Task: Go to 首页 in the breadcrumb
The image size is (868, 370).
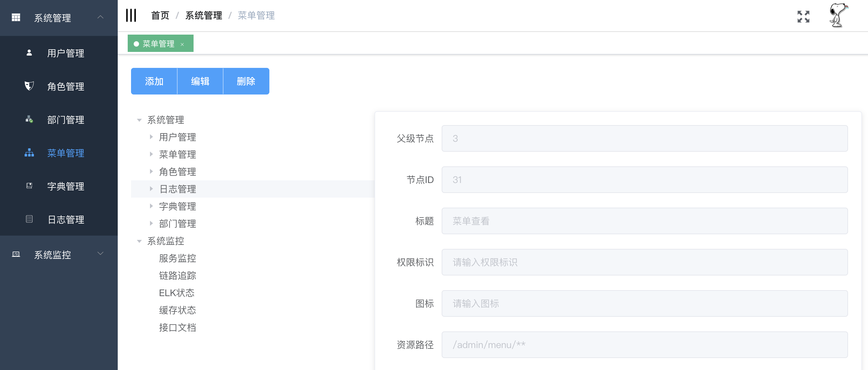Action: pos(160,16)
